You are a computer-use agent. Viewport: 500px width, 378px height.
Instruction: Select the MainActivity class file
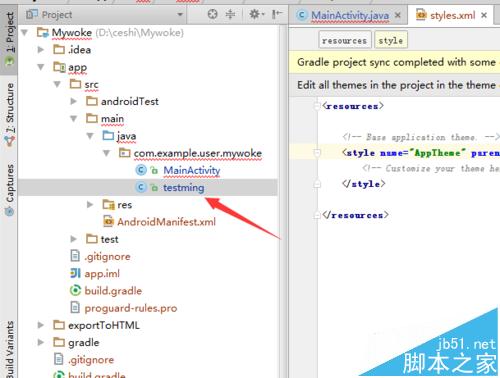click(x=192, y=170)
